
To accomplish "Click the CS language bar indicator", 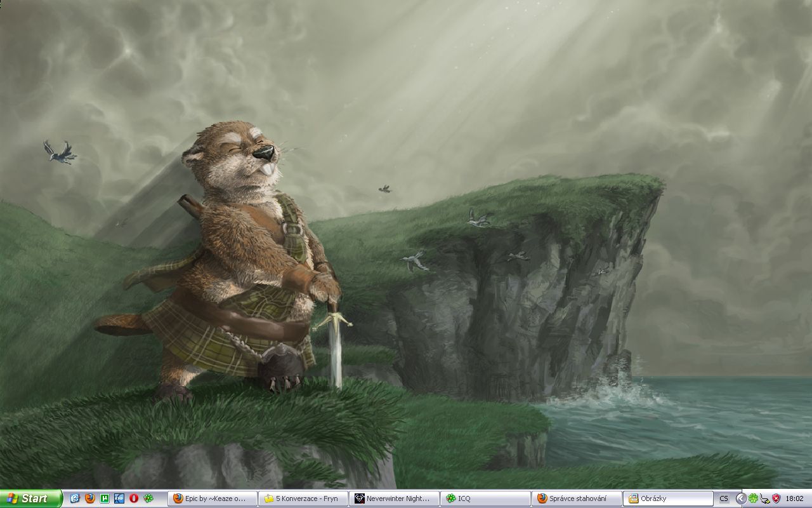I will (724, 498).
